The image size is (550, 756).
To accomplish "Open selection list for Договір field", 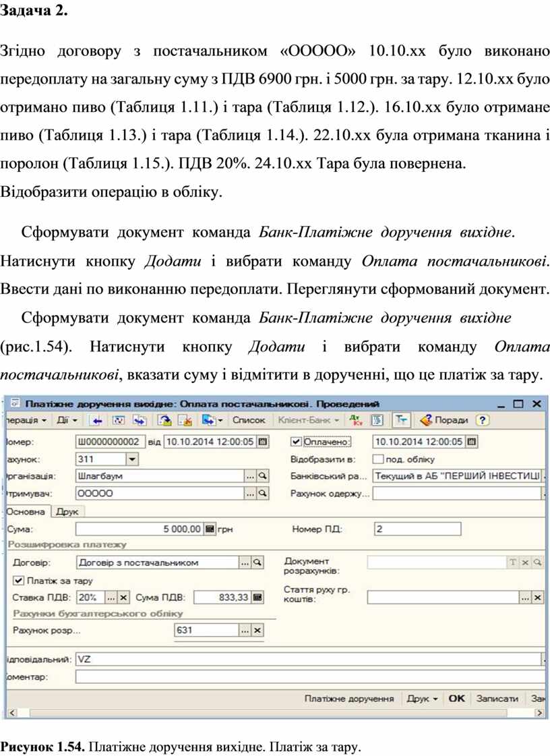I will 245,562.
